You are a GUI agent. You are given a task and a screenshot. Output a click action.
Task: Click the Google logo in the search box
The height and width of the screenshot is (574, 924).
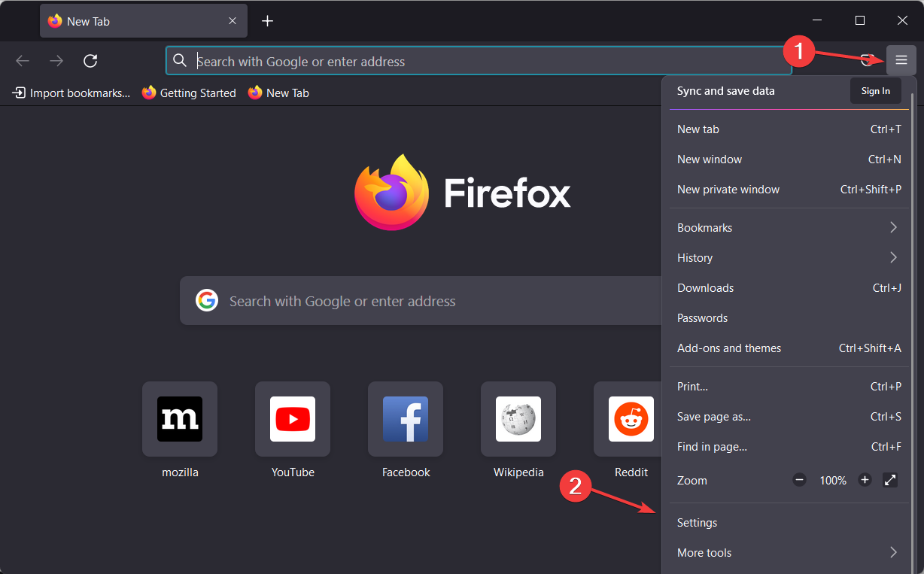pyautogui.click(x=207, y=300)
